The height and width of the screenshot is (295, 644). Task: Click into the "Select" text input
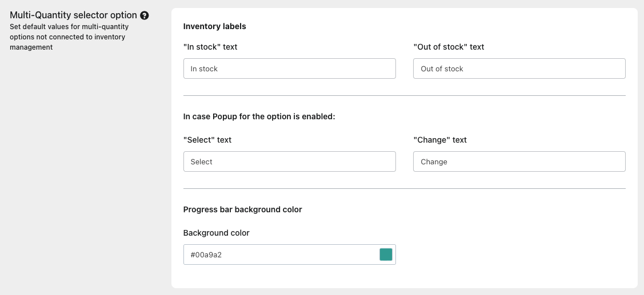coord(289,161)
